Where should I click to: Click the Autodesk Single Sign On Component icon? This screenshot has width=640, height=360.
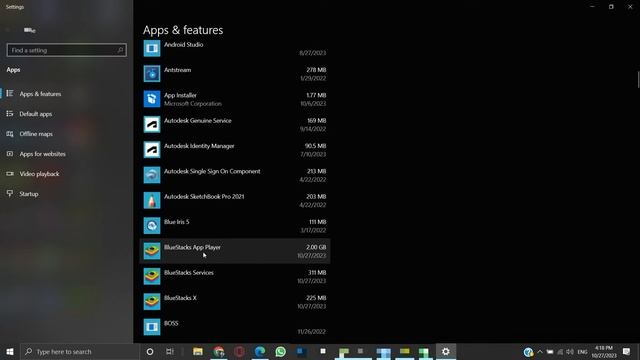[x=152, y=175]
